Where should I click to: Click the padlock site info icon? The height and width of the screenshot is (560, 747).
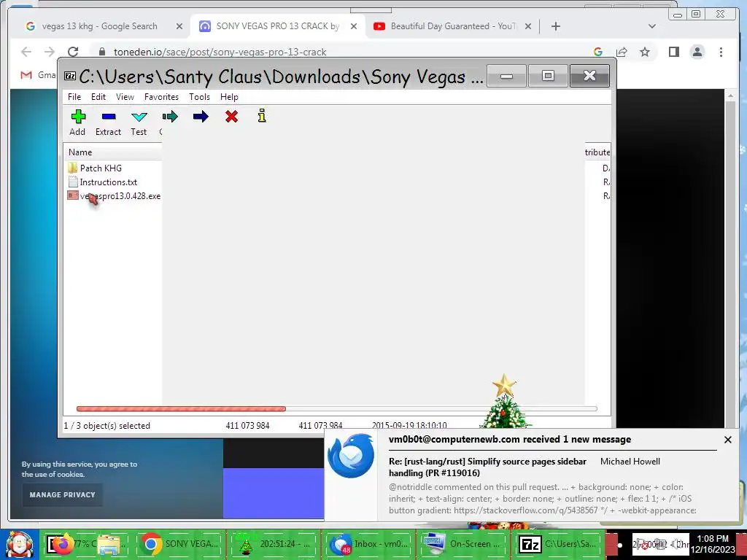pyautogui.click(x=101, y=52)
